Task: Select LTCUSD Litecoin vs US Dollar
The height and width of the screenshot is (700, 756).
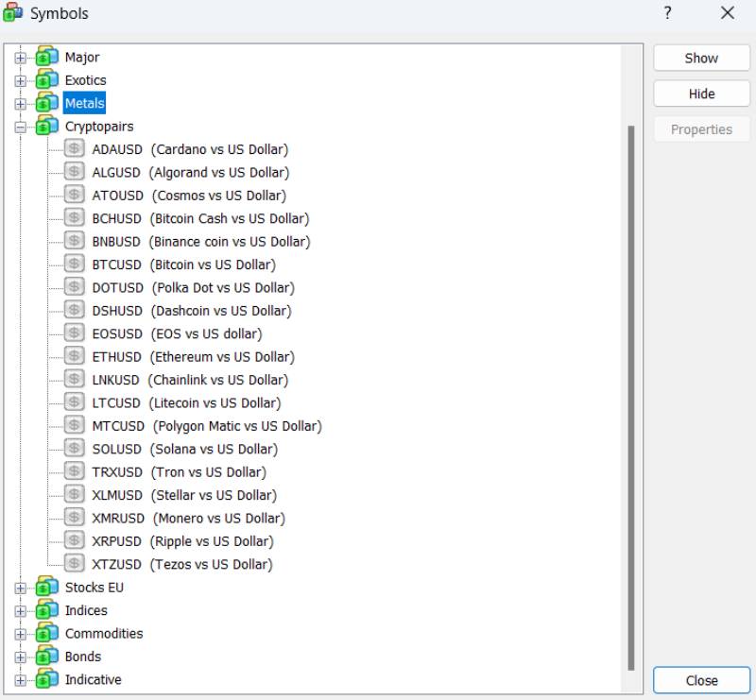Action: pyautogui.click(x=186, y=403)
